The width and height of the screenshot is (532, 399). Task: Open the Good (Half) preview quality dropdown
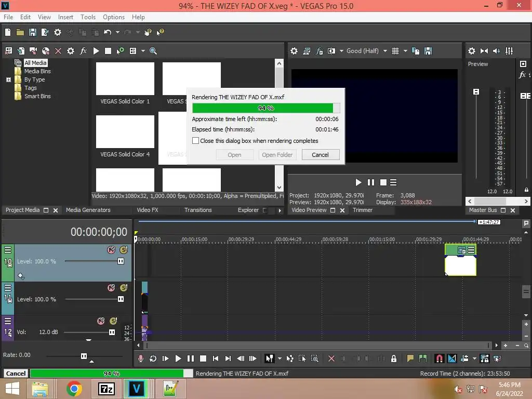point(385,51)
